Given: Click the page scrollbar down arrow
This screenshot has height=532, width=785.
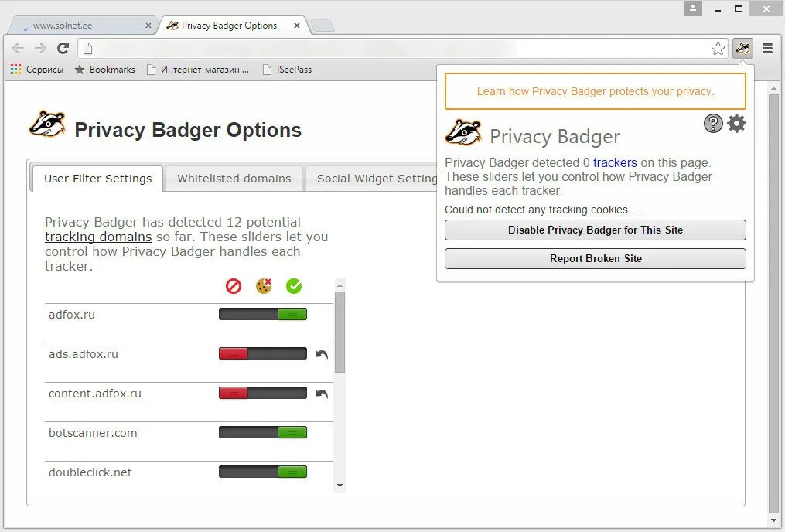Looking at the screenshot, I should click(773, 521).
